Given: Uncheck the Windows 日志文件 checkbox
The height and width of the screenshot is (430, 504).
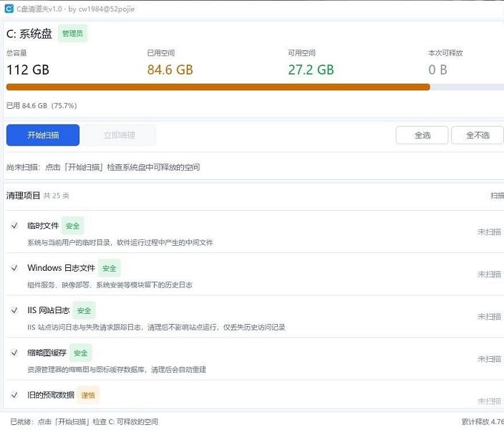Looking at the screenshot, I should pos(14,268).
